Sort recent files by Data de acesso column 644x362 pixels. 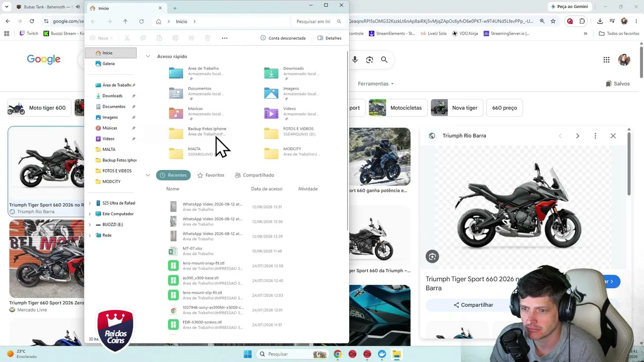(x=267, y=189)
